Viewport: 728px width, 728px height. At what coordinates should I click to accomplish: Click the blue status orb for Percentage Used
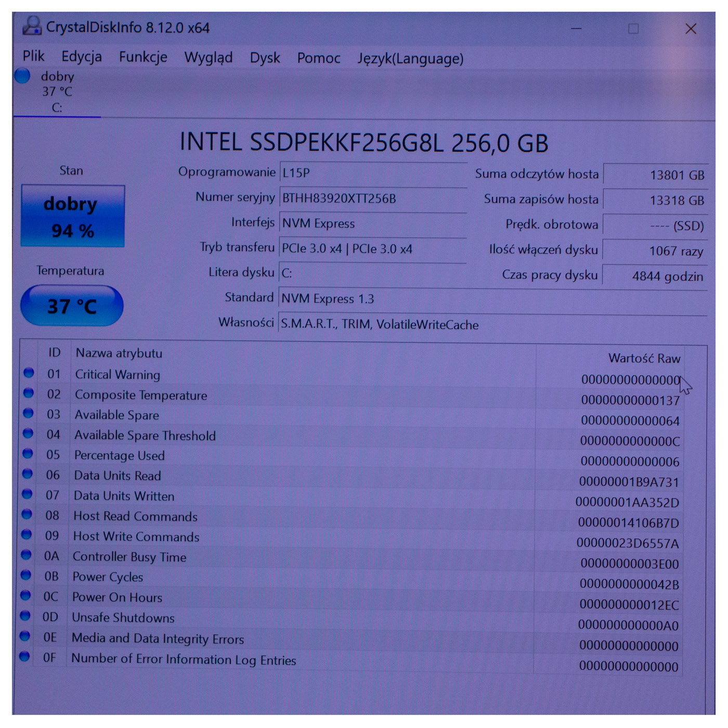[x=28, y=453]
